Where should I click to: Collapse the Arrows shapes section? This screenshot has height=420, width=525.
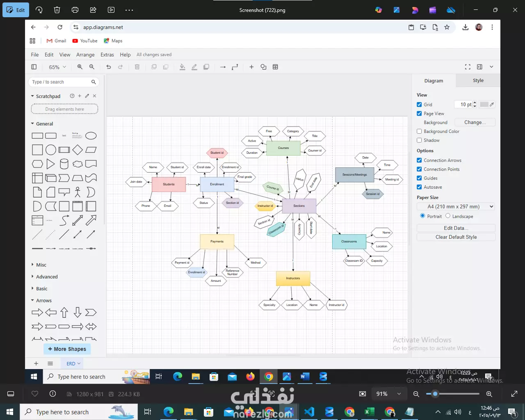(32, 300)
